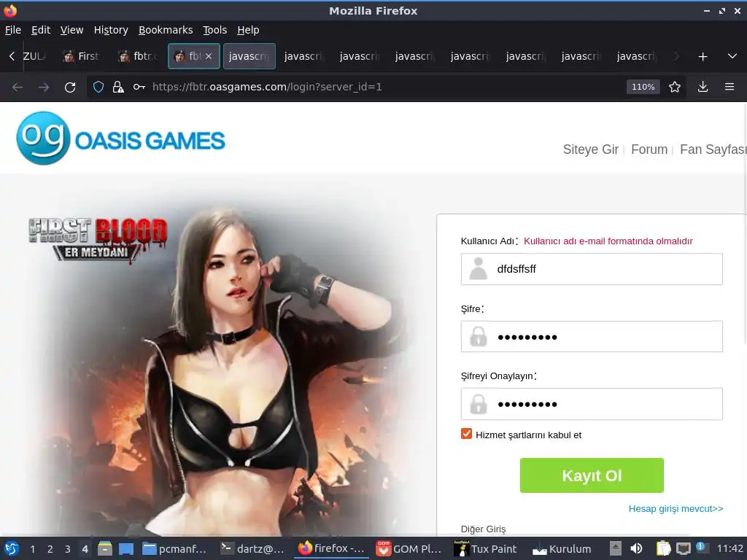
Task: Switch to virtual desktop 3
Action: pos(68,549)
